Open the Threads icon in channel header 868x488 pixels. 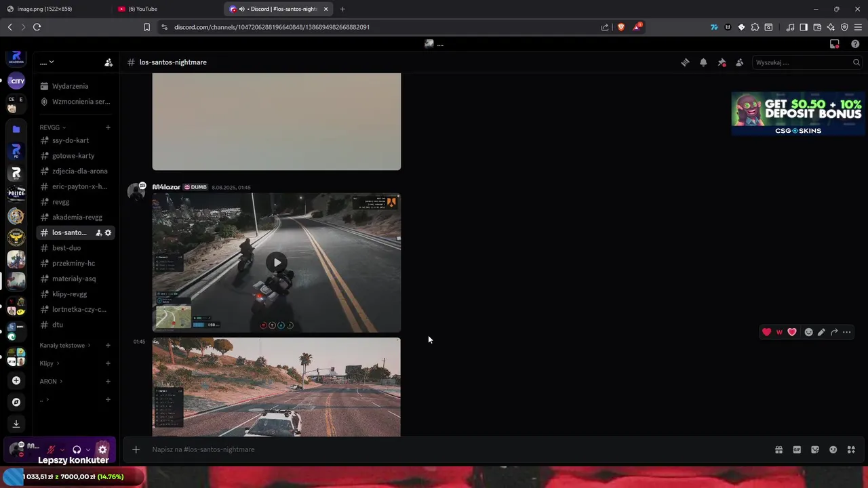(x=685, y=62)
